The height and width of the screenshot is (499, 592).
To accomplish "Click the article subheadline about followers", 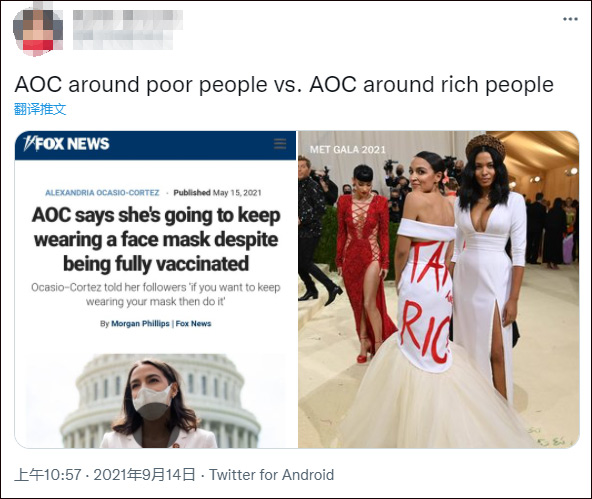I will pyautogui.click(x=156, y=294).
